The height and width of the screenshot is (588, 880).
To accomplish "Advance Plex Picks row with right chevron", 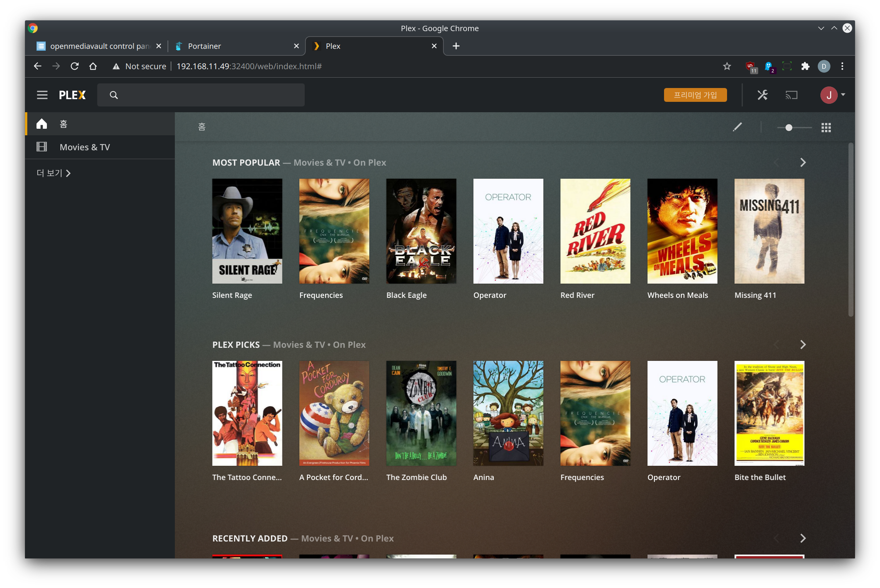I will [803, 345].
